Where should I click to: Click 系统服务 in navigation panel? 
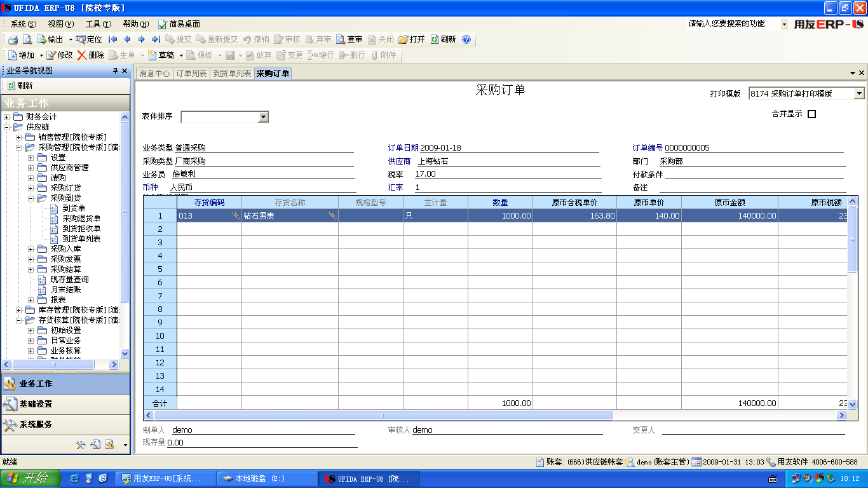pyautogui.click(x=36, y=424)
